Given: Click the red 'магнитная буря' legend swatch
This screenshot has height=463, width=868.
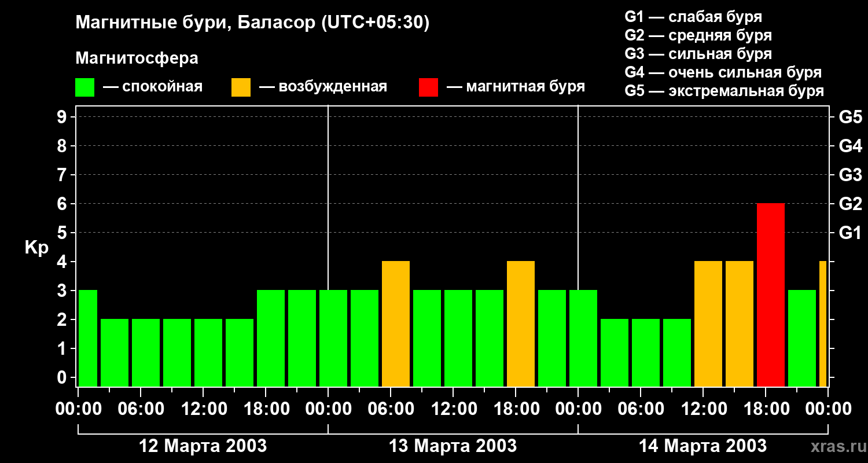Looking at the screenshot, I should (x=428, y=87).
